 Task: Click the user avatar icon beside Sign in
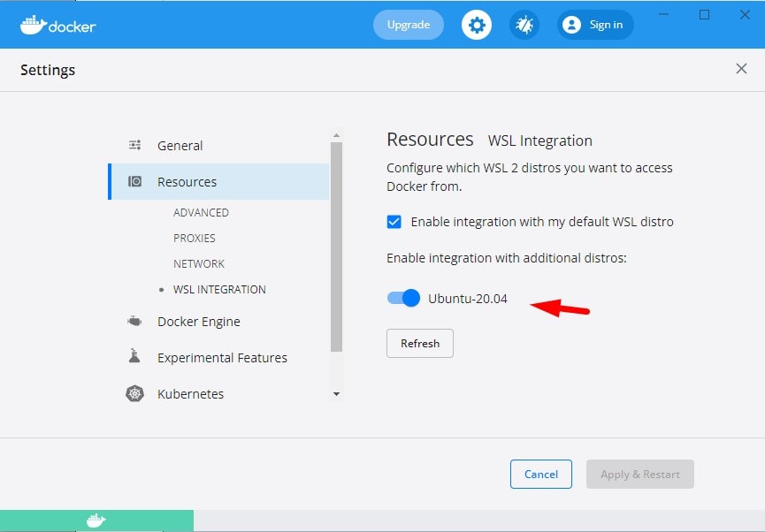[x=571, y=25]
